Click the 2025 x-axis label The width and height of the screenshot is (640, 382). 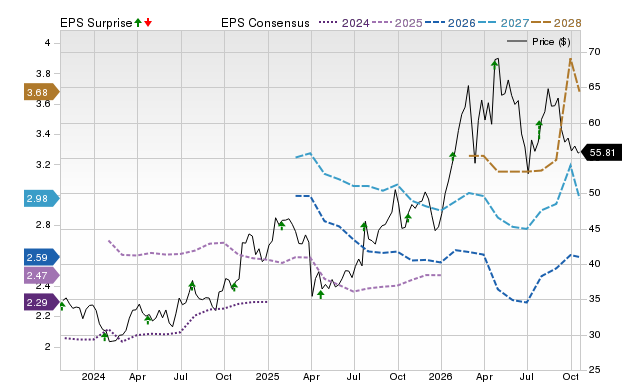(x=267, y=376)
